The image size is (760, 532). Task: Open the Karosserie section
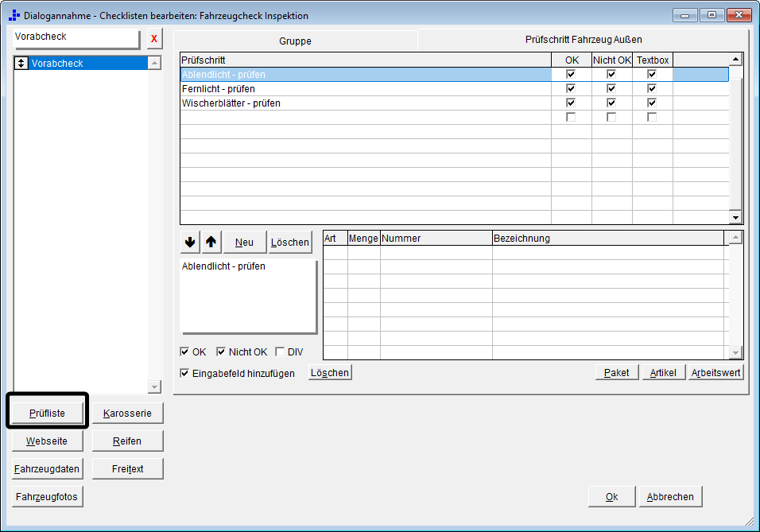[127, 414]
